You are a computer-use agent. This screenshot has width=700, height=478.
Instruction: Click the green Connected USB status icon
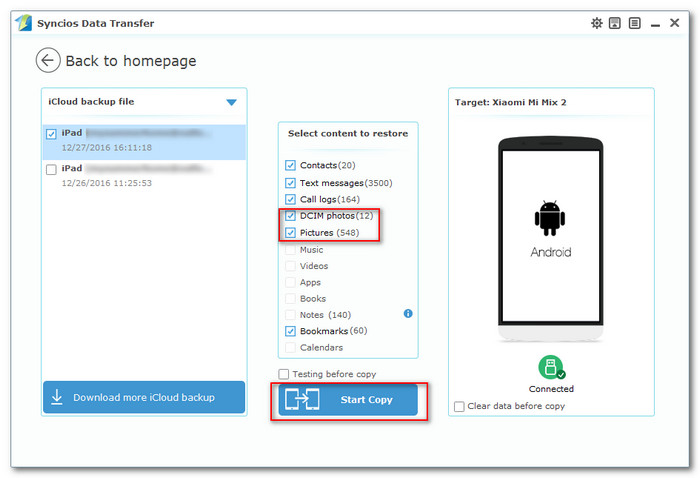coord(551,367)
